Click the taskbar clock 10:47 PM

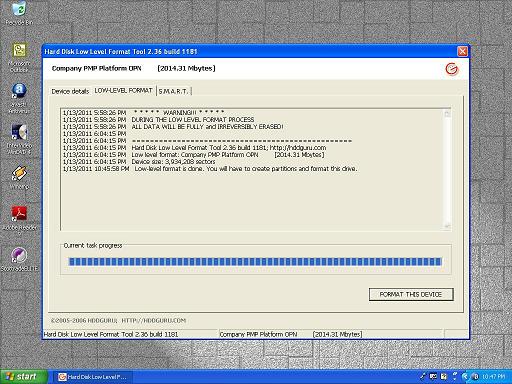click(x=493, y=377)
